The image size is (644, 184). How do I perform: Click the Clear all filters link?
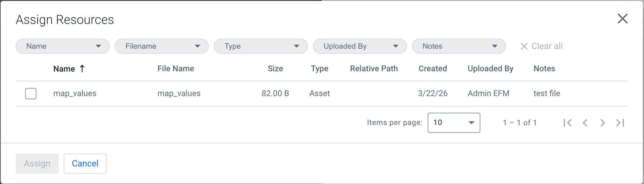pos(542,46)
